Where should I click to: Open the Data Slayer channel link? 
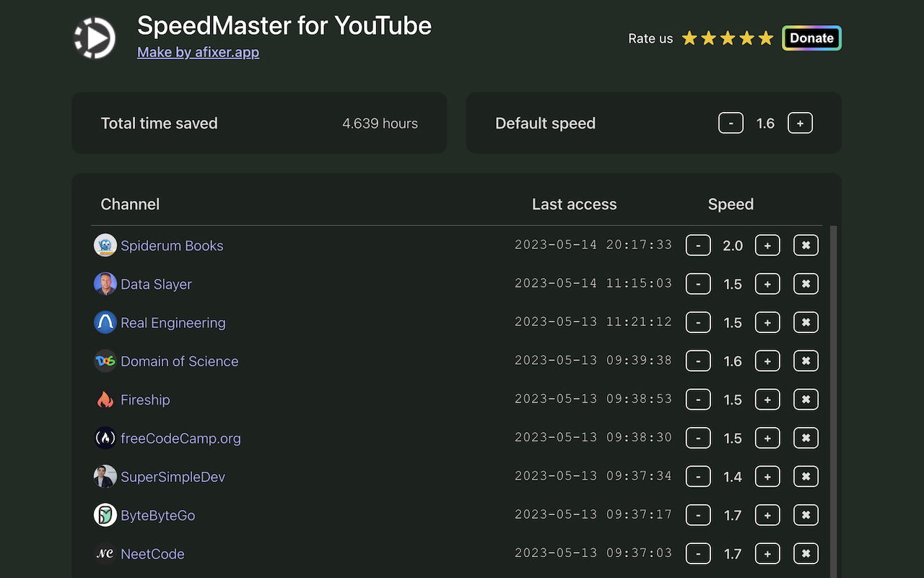click(x=156, y=284)
